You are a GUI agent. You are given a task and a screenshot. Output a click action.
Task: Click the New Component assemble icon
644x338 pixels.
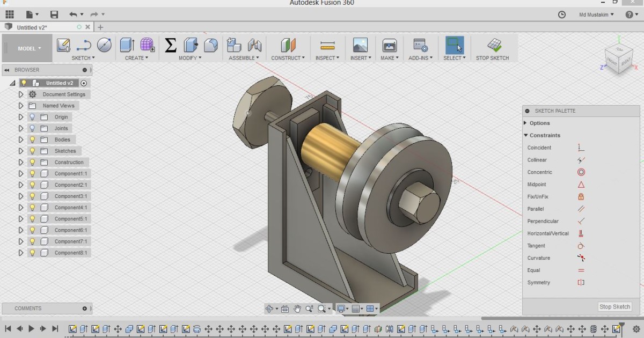[x=234, y=45]
